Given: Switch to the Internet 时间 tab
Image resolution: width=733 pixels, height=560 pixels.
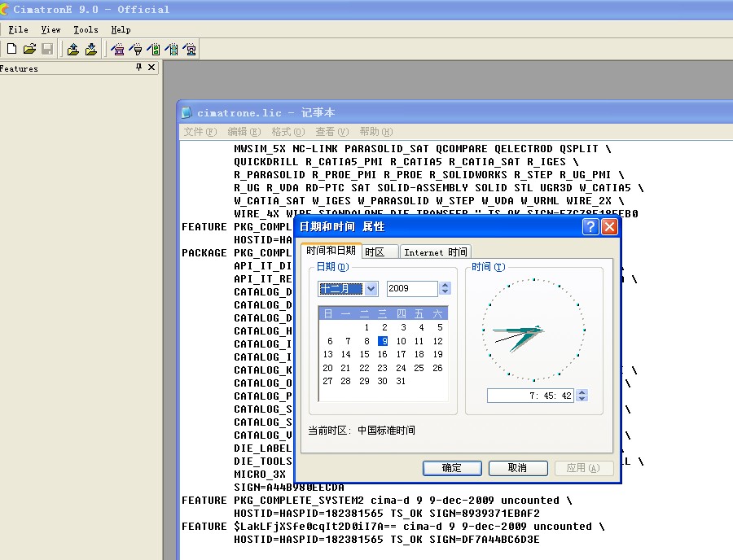Looking at the screenshot, I should point(435,252).
